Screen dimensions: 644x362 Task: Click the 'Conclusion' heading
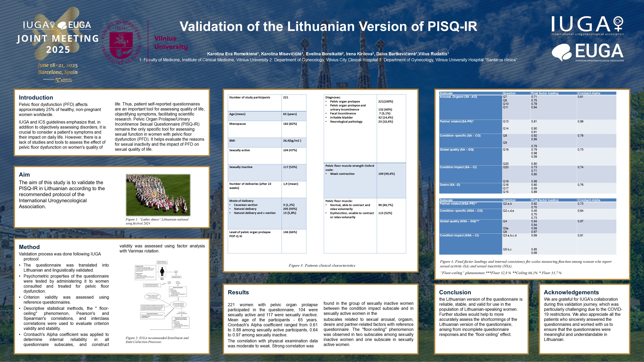pyautogui.click(x=455, y=292)
